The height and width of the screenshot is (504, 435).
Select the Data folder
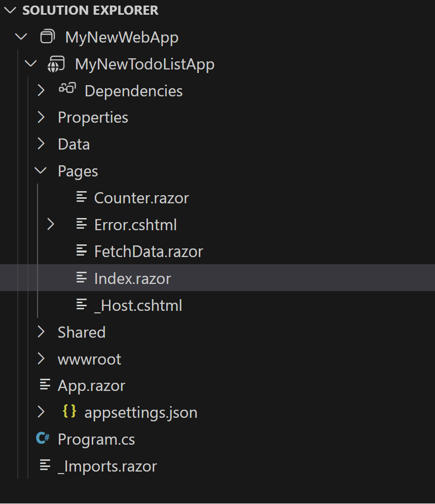[74, 144]
